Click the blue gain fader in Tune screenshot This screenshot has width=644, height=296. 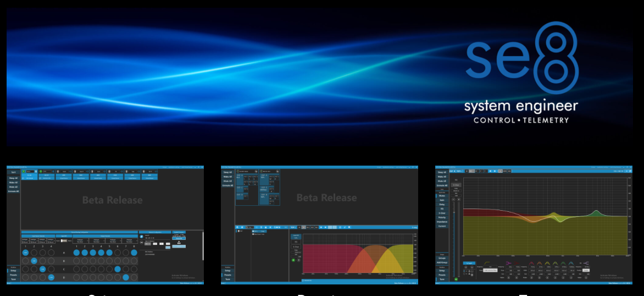[x=454, y=239]
